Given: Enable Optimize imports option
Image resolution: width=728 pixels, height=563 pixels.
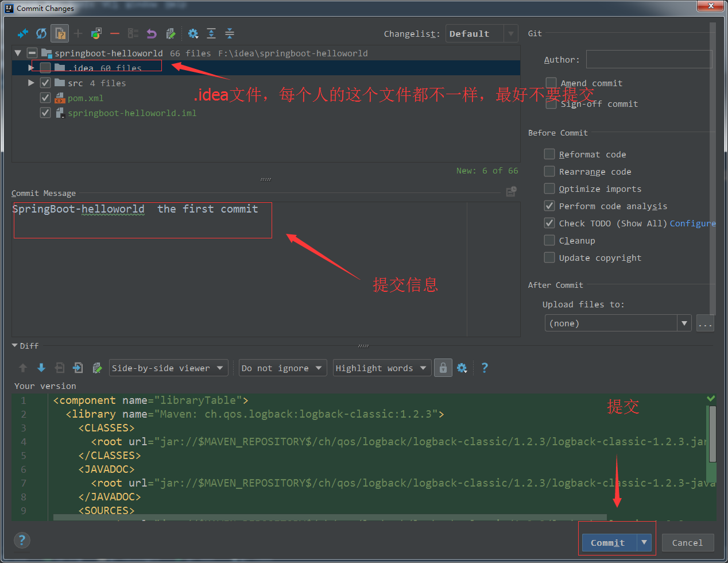Looking at the screenshot, I should [x=549, y=188].
